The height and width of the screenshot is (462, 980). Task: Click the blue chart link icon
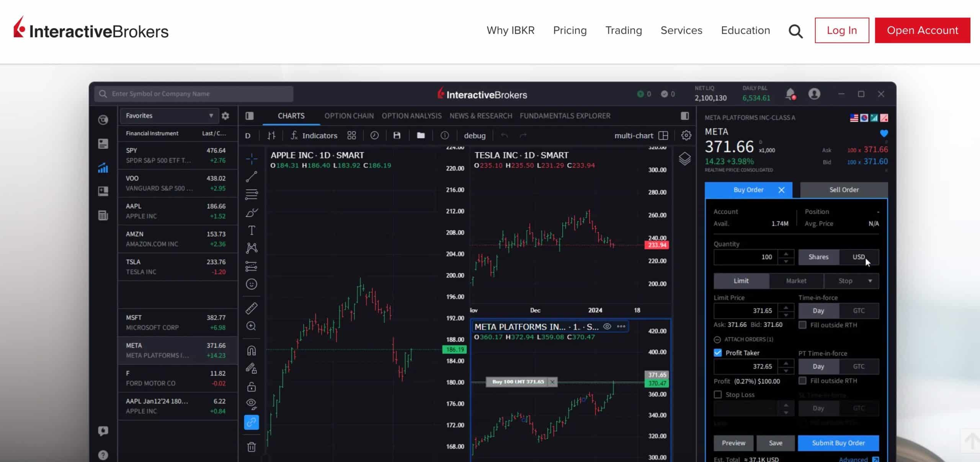click(x=252, y=422)
